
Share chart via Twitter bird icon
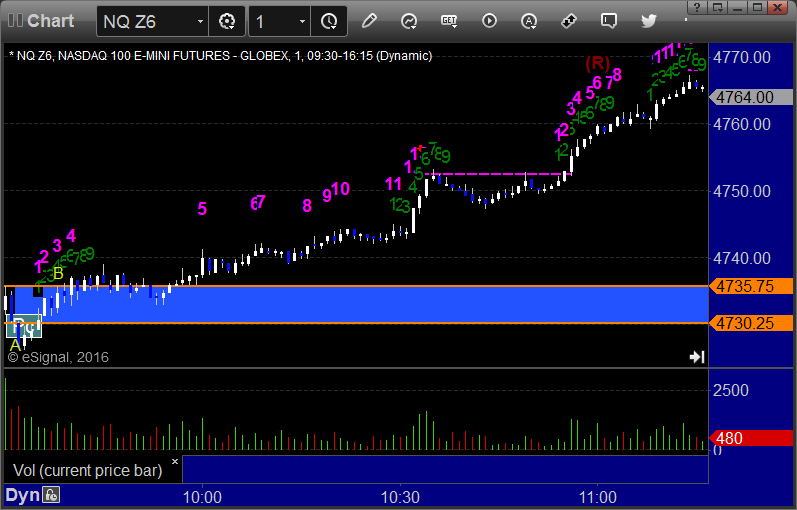point(649,21)
